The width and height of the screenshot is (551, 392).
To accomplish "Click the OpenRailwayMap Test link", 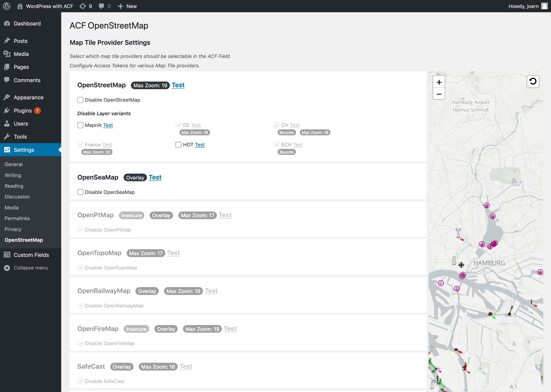I will (x=211, y=291).
